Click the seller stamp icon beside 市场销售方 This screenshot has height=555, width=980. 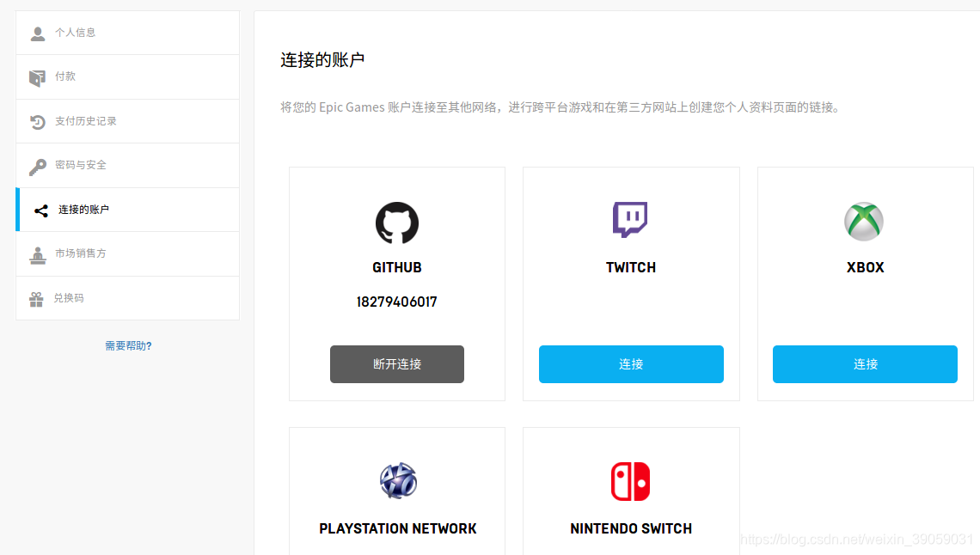pos(38,254)
